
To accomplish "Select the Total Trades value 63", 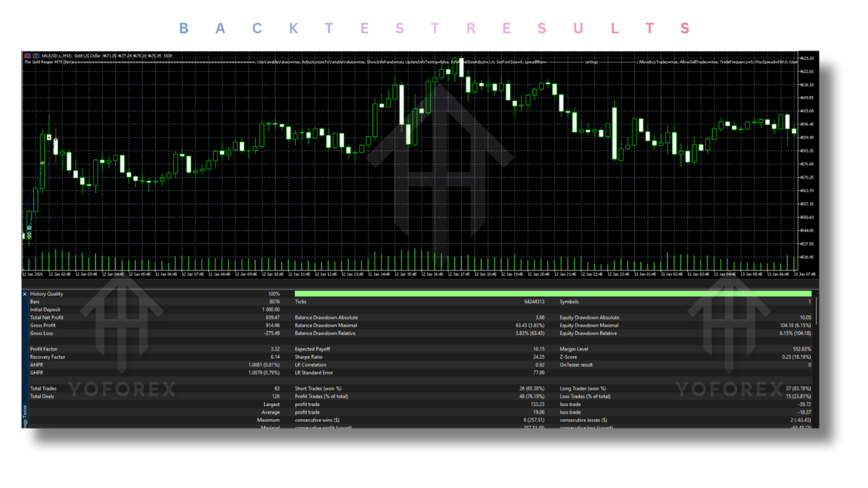I will 277,389.
